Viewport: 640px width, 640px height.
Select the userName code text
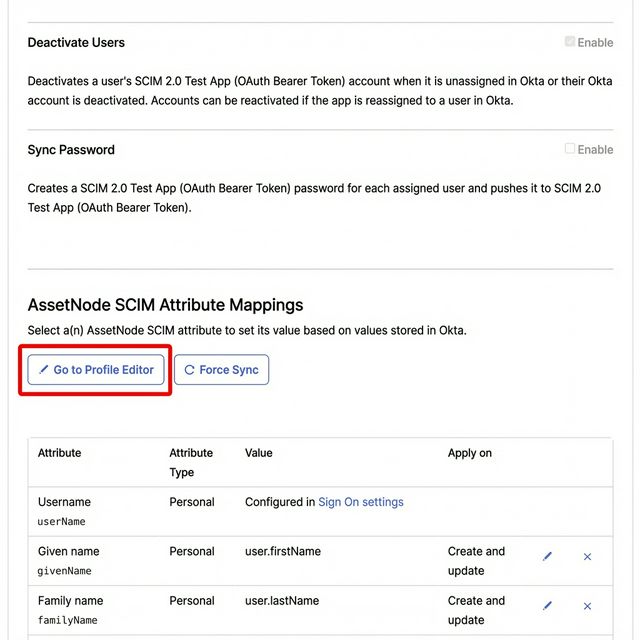[x=61, y=522]
